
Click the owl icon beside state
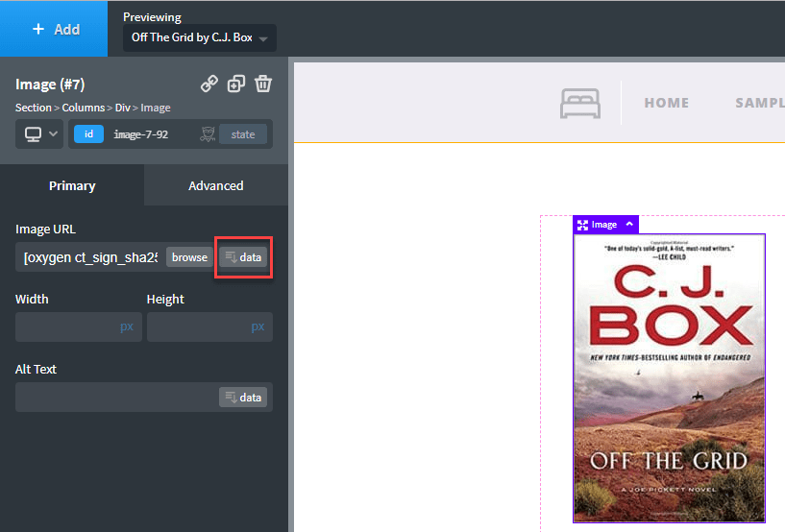click(x=207, y=134)
